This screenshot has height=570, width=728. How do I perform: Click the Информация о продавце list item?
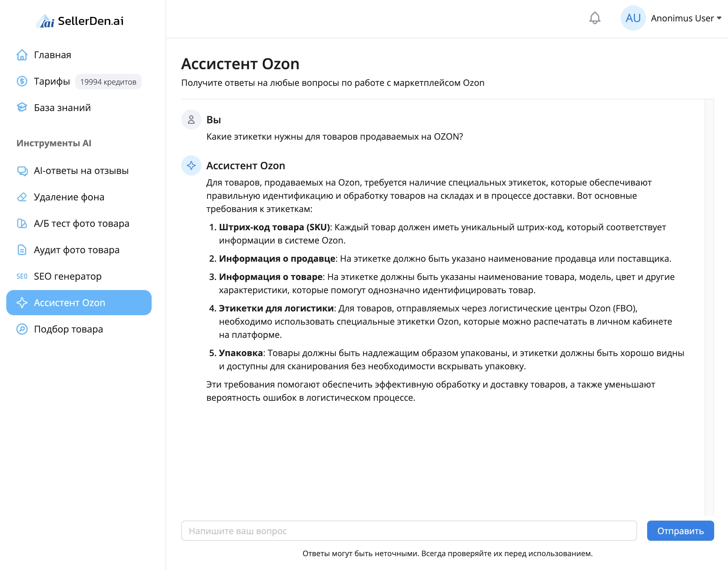(x=440, y=259)
